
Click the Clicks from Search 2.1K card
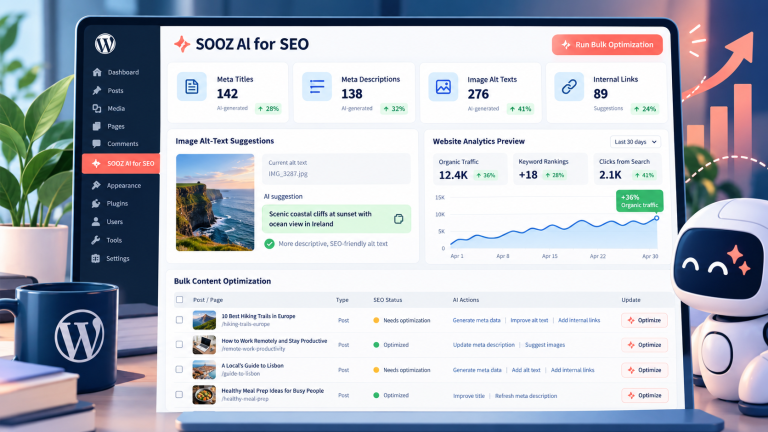point(627,169)
